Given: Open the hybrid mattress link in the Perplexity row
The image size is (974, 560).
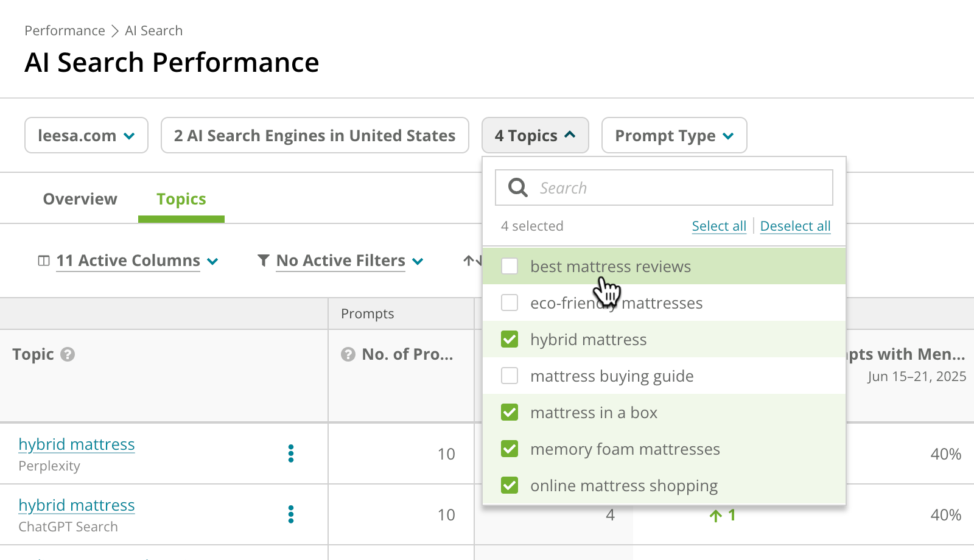Looking at the screenshot, I should click(77, 444).
